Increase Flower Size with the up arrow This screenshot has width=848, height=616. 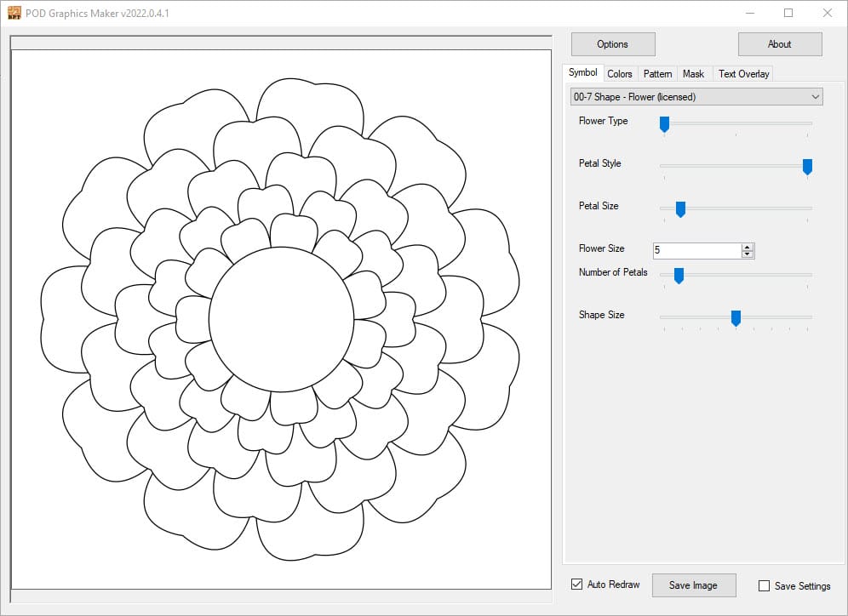748,247
